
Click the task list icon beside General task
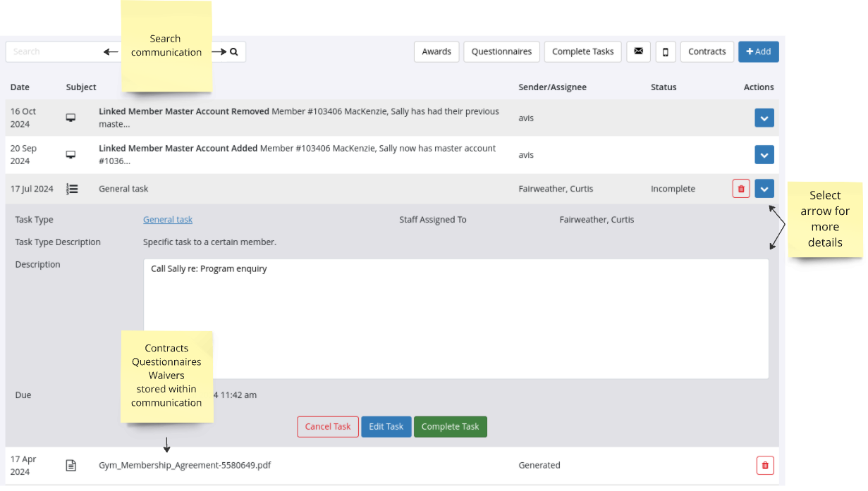pos(71,189)
